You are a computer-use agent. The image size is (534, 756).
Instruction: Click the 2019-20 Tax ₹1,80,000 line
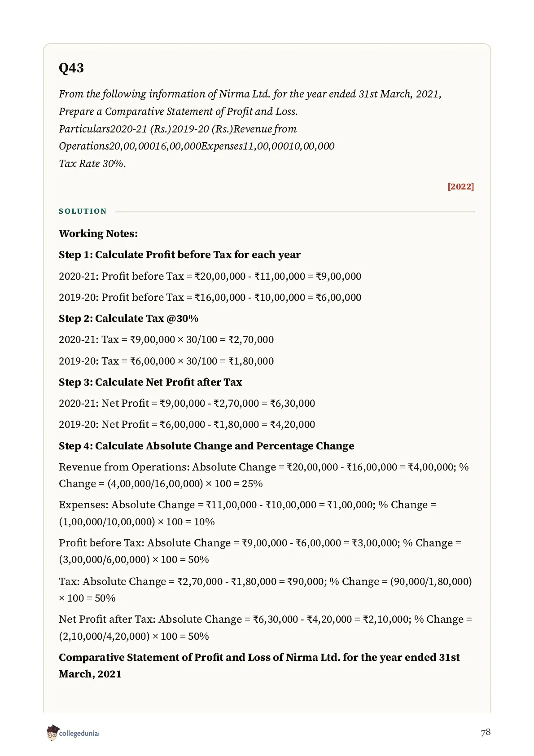166,361
